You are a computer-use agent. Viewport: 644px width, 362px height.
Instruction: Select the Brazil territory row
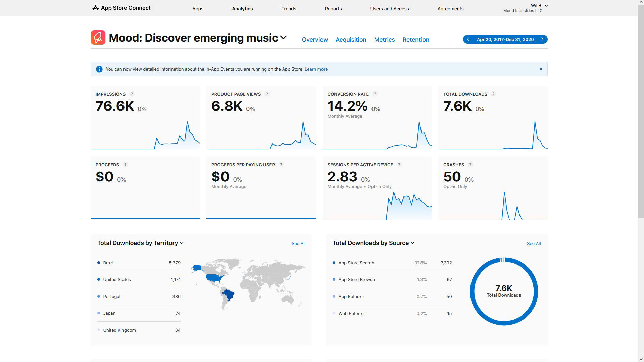click(139, 263)
